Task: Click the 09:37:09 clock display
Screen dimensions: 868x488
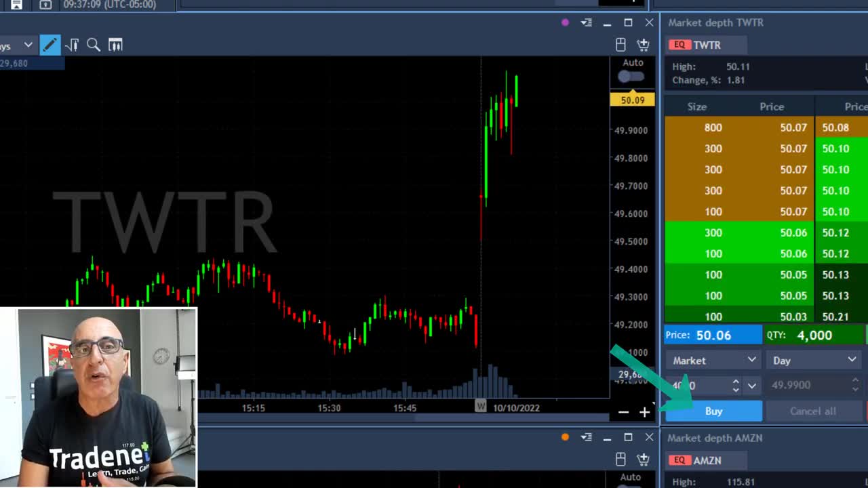Action: [x=109, y=4]
